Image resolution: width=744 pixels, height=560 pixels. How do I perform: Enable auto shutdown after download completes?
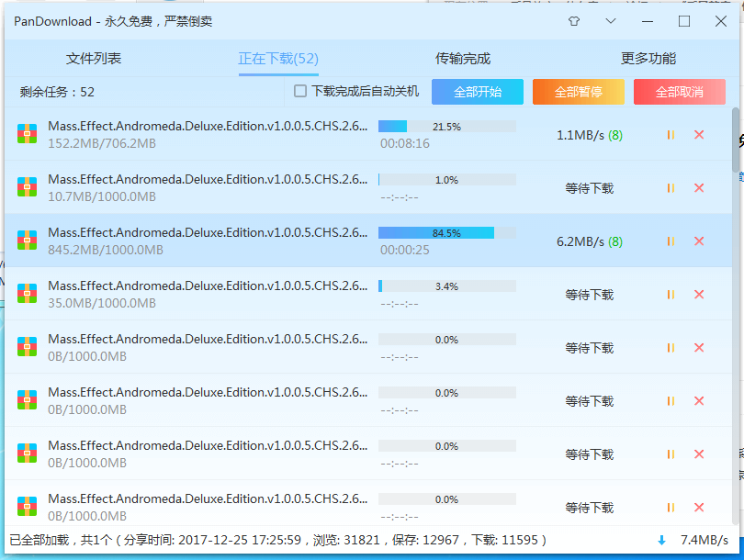299,91
